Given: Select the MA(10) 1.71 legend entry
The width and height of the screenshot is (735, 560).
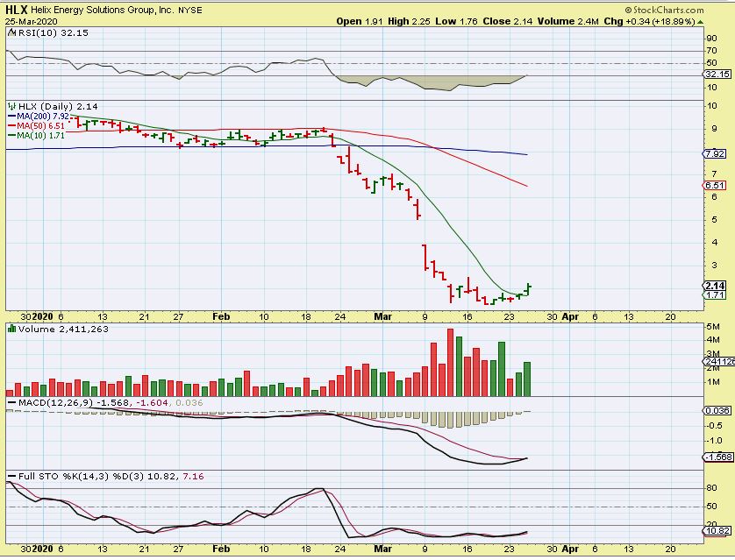Looking at the screenshot, I should click(x=37, y=135).
